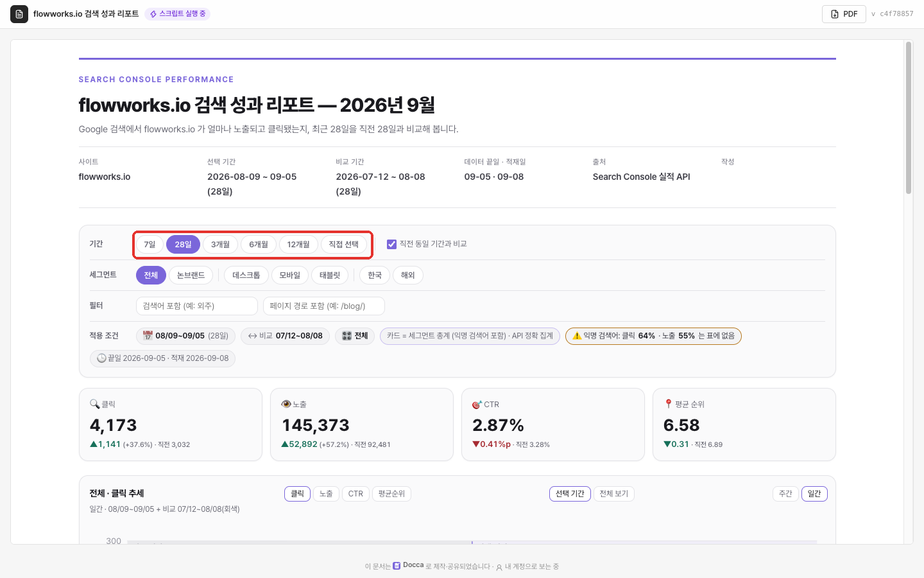
Task: Switch chart metric to CTR
Action: tap(355, 494)
